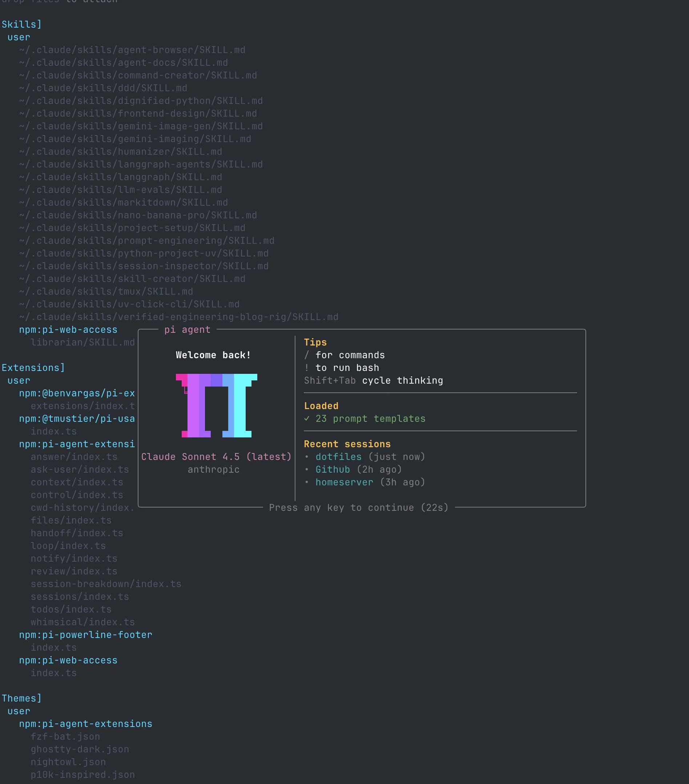Click the Press any key to continue label

tap(359, 508)
